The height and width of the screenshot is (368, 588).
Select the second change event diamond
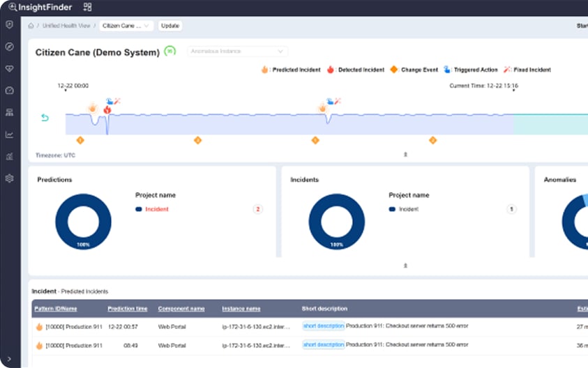click(x=198, y=140)
